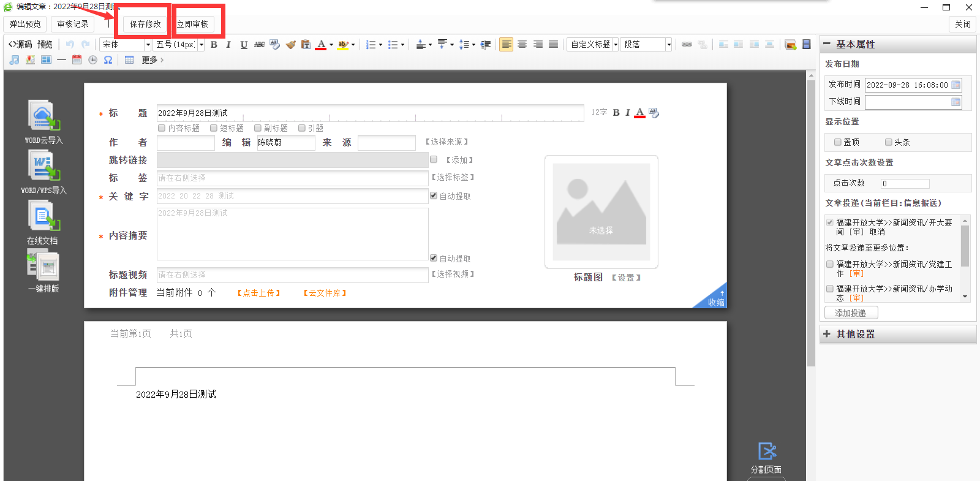Click the 保存修改 button
This screenshot has width=980, height=481.
pyautogui.click(x=145, y=24)
